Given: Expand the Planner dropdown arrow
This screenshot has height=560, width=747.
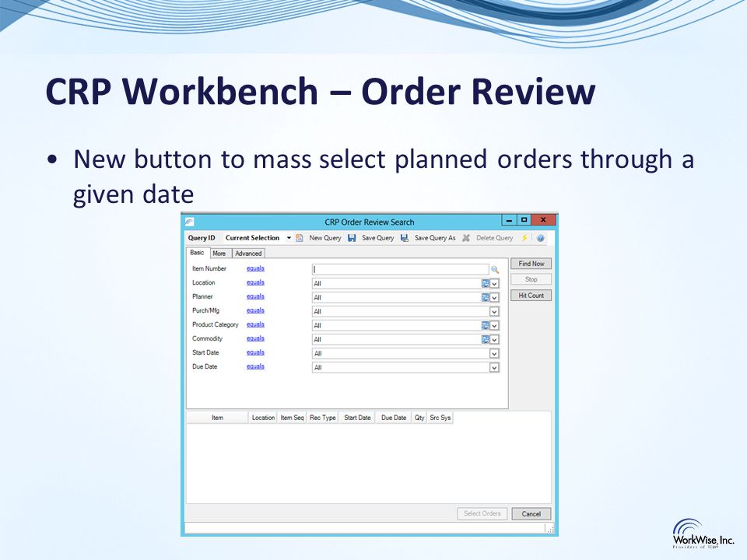Looking at the screenshot, I should (494, 297).
